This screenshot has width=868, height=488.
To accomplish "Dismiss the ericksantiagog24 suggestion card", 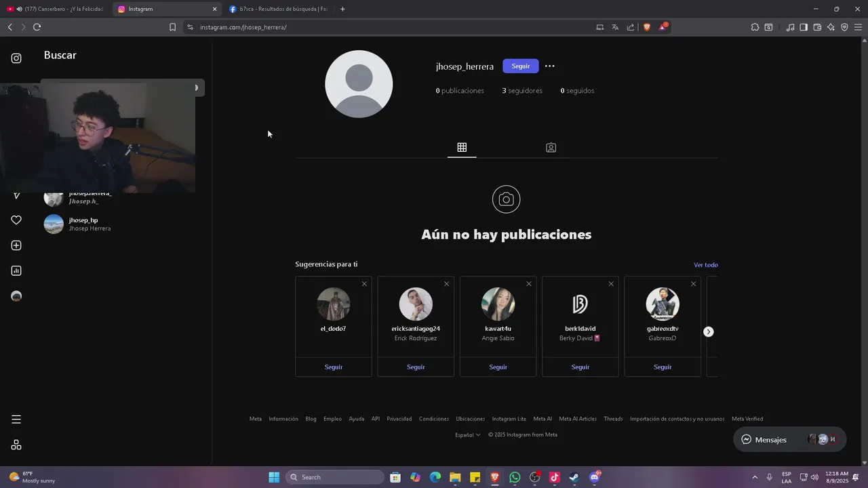I will pos(446,284).
